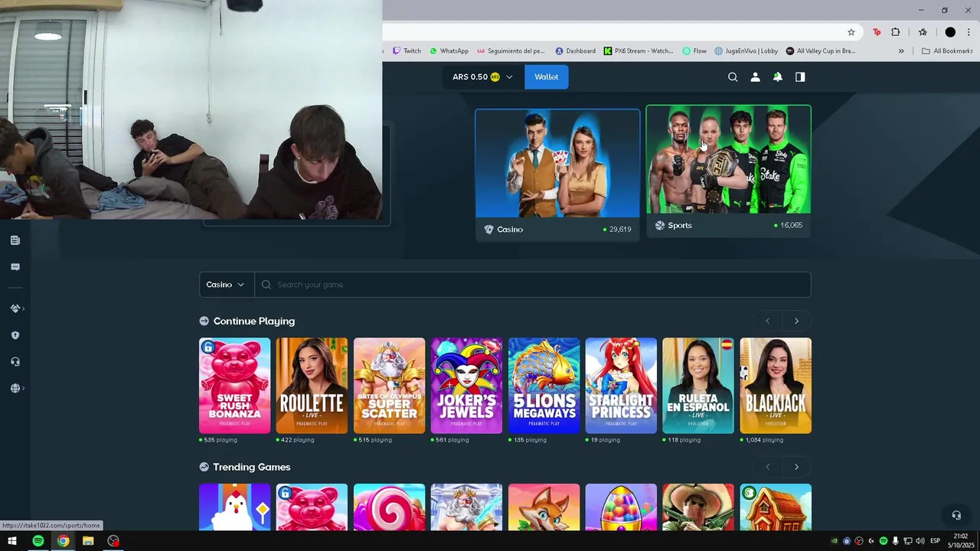Open the left sidebar chat bubble icon
Viewport: 980px width, 551px height.
tap(15, 267)
